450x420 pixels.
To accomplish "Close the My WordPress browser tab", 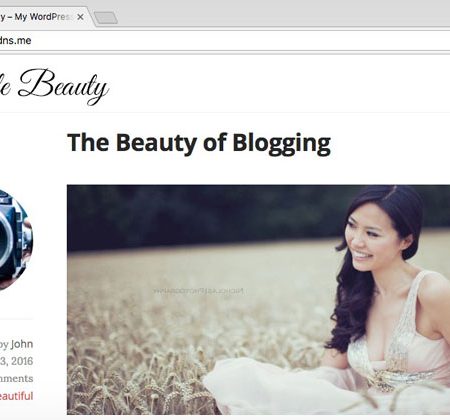I will tap(80, 17).
